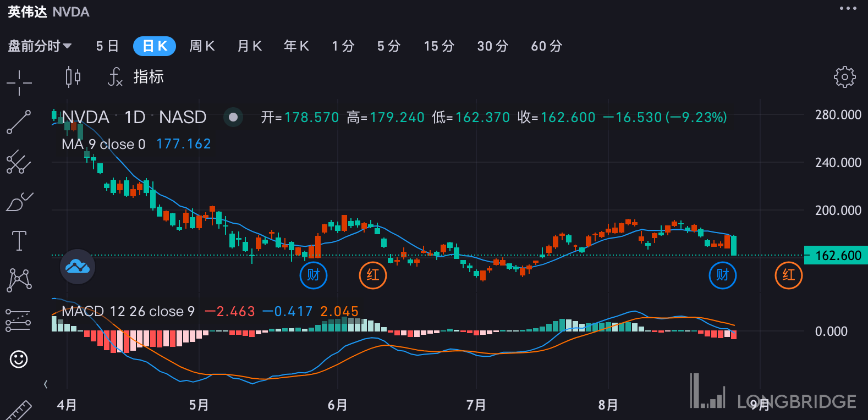
Task: Select the trend line drawing tool
Action: tap(19, 122)
